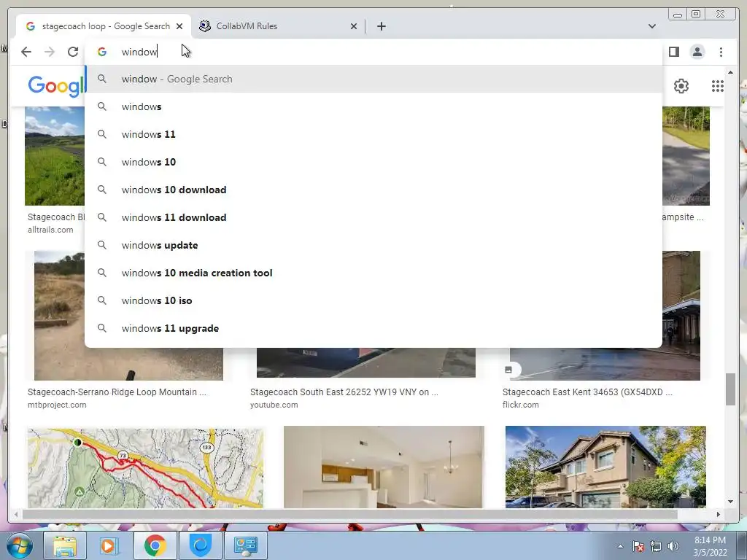Open the trail map thumbnail
The image size is (747, 560).
(x=145, y=467)
